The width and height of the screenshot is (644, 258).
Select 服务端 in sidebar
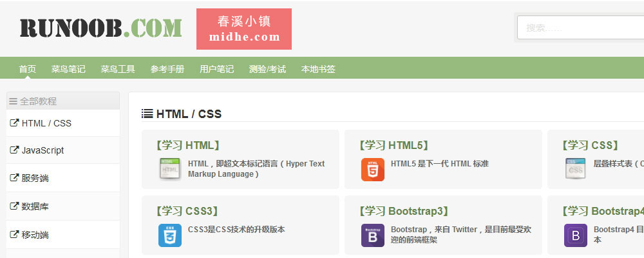pos(35,178)
